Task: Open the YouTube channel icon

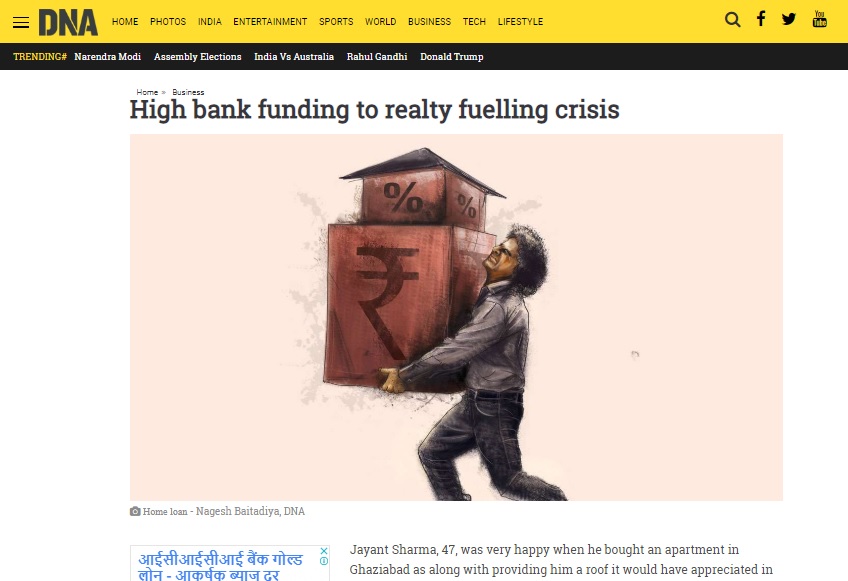Action: tap(819, 19)
